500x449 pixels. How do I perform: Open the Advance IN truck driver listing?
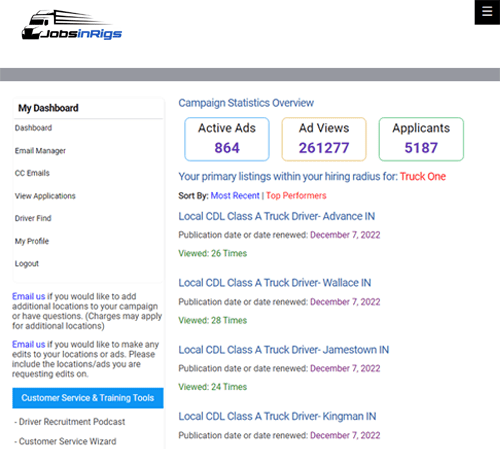coord(277,216)
